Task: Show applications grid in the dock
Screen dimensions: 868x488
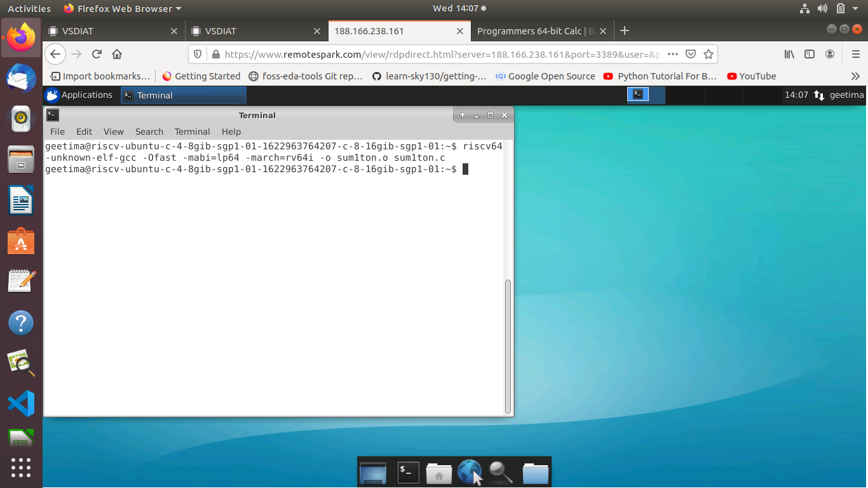Action: tap(21, 468)
